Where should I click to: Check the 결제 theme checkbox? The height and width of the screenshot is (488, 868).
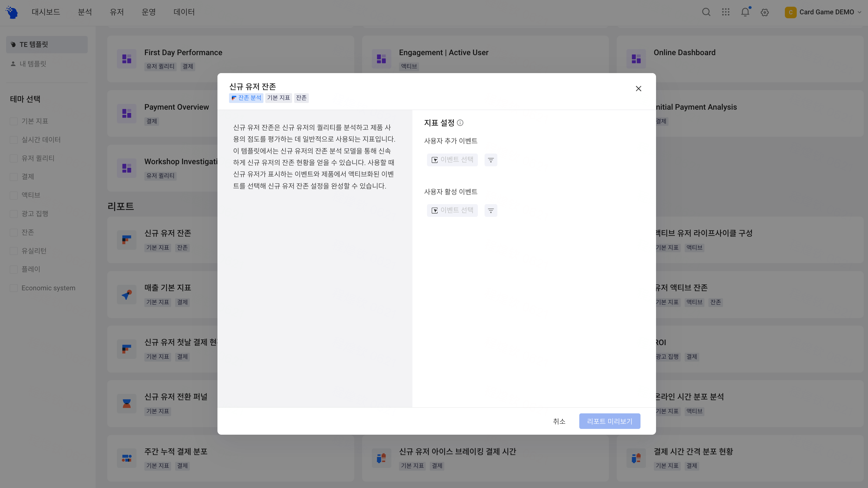point(14,177)
